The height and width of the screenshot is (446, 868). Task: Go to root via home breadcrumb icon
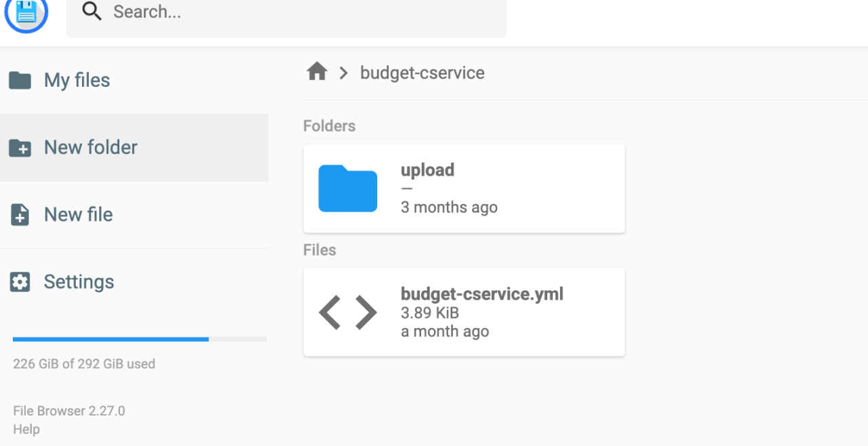point(317,72)
